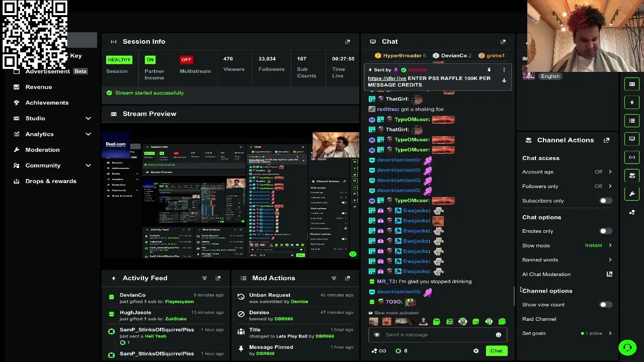Expand Community sidebar section

[88, 165]
